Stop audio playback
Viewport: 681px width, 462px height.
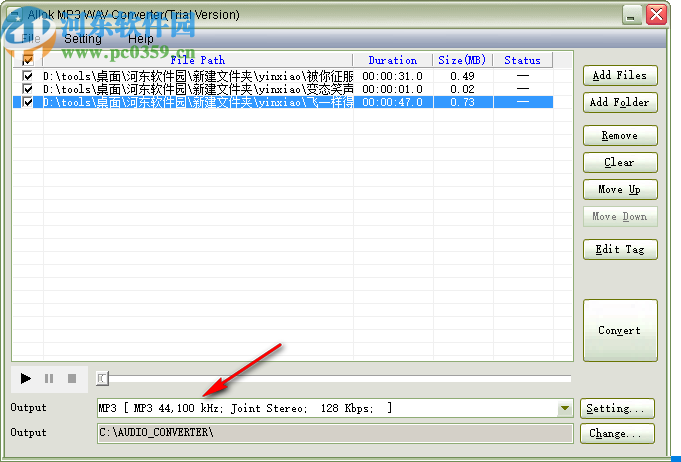tap(72, 379)
